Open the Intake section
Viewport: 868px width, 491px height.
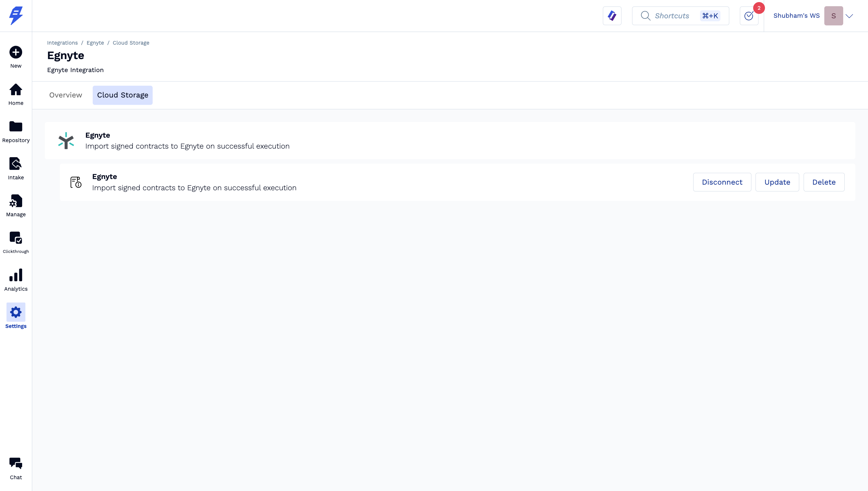(16, 164)
